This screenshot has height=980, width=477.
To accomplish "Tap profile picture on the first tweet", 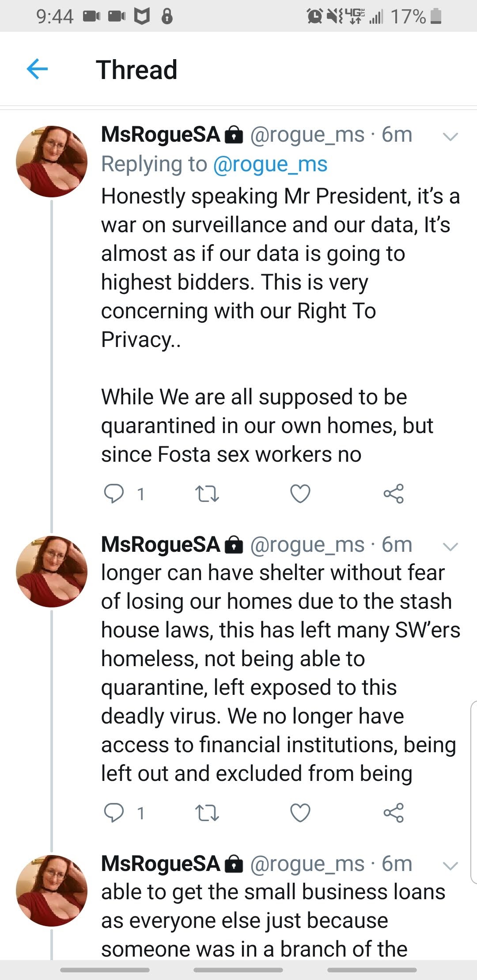I will point(52,162).
